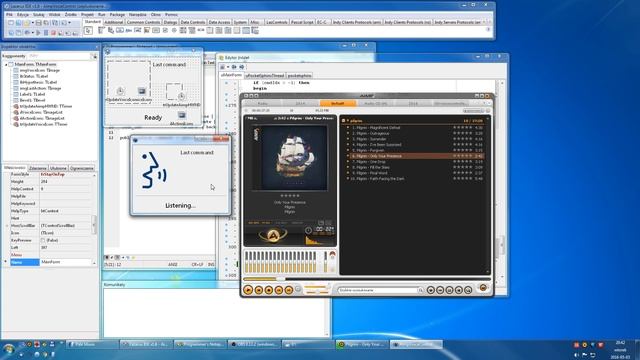Select the TMainMenu component in the palette

coord(102,31)
